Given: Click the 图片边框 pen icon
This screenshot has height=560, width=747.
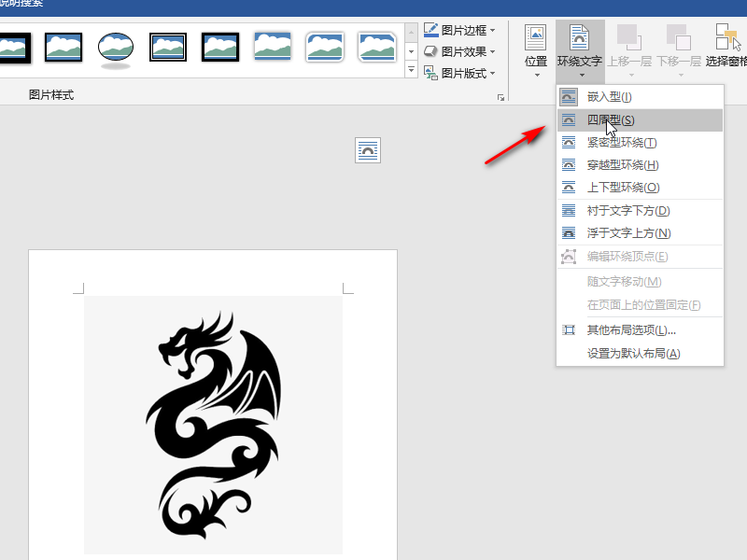Looking at the screenshot, I should (430, 30).
